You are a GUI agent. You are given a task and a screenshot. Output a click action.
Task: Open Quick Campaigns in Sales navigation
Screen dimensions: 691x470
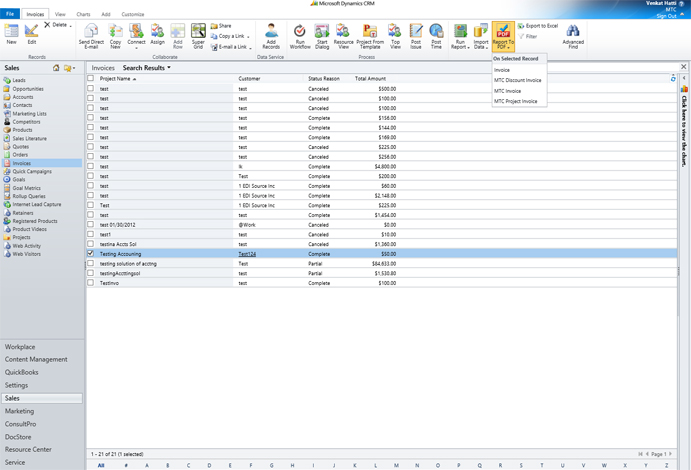coord(32,171)
